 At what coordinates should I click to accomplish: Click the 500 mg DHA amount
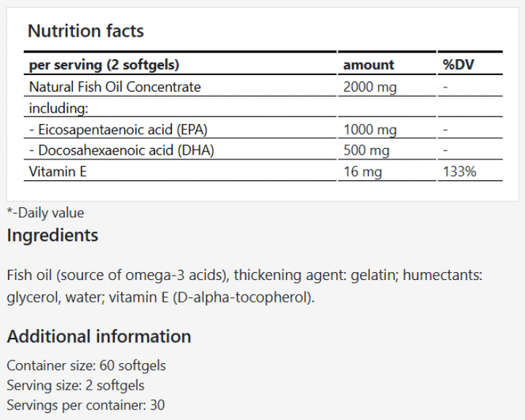(x=367, y=151)
